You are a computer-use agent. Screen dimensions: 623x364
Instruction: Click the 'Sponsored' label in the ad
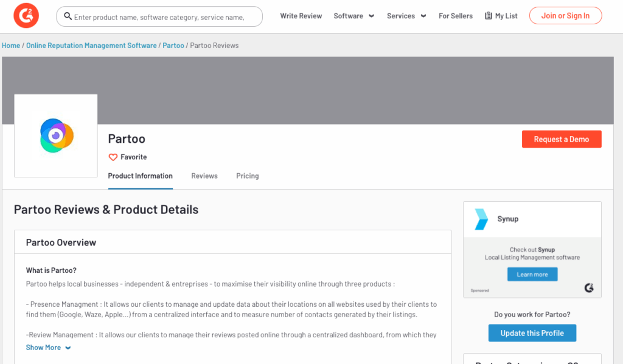pyautogui.click(x=479, y=290)
